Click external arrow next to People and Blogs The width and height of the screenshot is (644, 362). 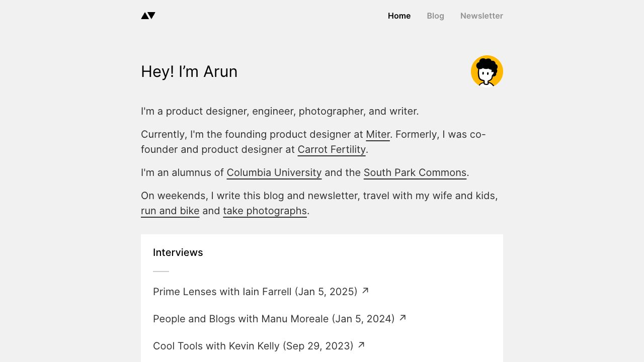coord(403,318)
